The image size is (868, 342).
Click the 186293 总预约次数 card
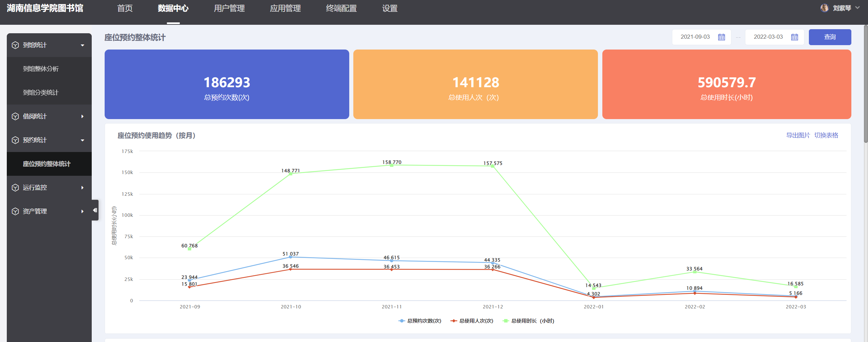pyautogui.click(x=227, y=84)
